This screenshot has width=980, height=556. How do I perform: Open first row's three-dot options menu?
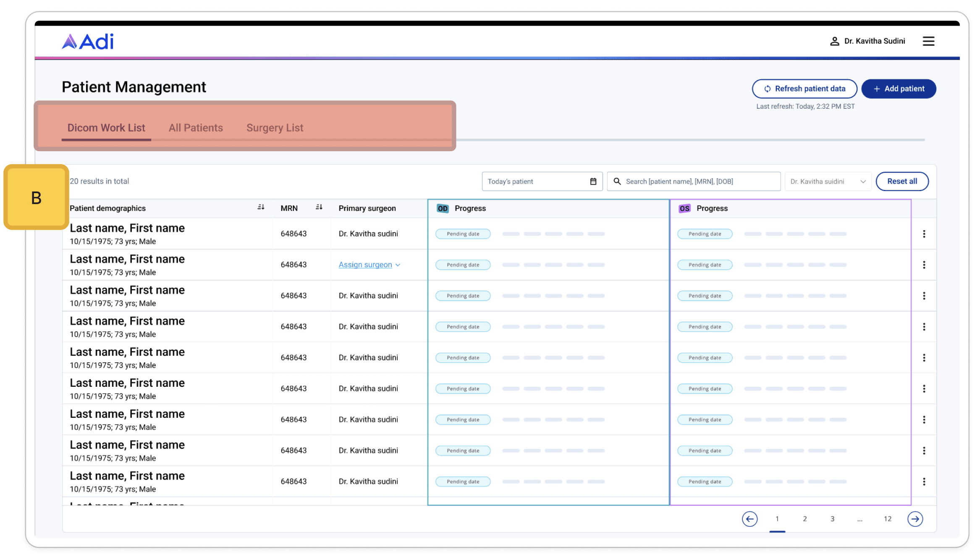point(924,234)
